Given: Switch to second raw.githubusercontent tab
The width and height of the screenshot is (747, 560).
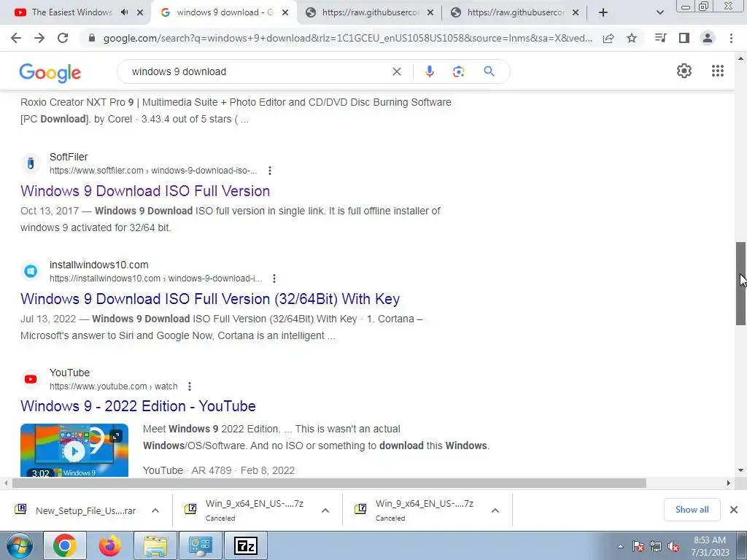Looking at the screenshot, I should [x=514, y=12].
